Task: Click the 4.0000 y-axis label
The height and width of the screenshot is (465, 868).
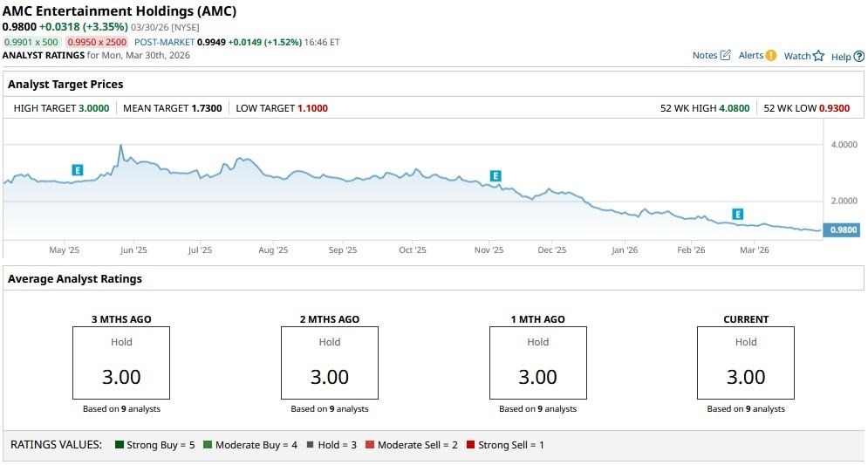Action: [844, 145]
